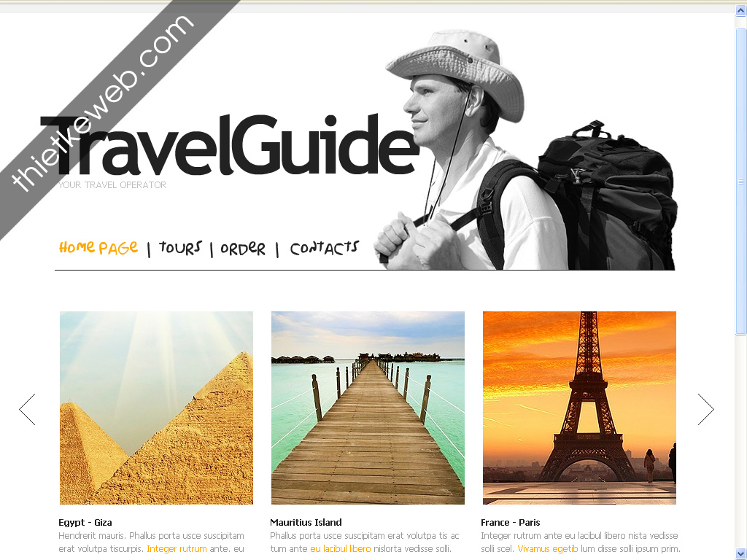Follow the 'Vivamus egetib' link
Screen dimensions: 747x560
[x=547, y=548]
